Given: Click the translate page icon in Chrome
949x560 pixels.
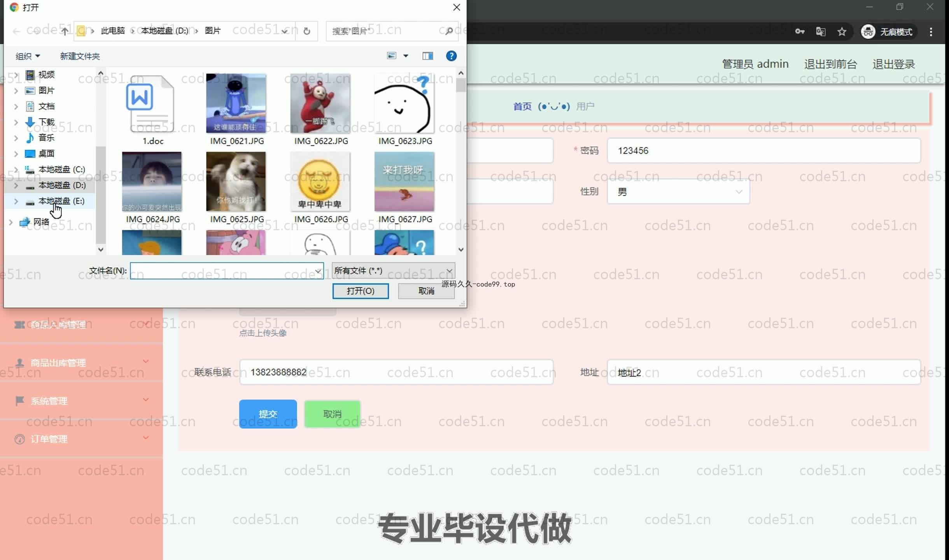Looking at the screenshot, I should (x=821, y=31).
